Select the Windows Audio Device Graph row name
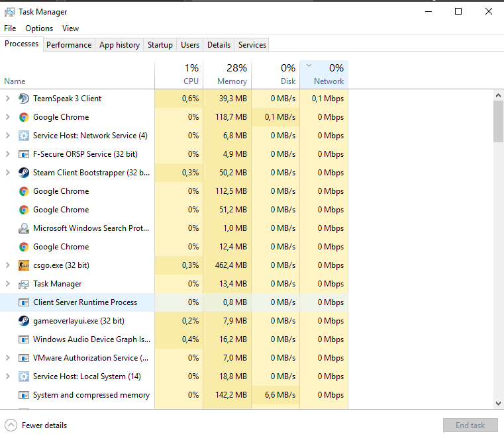 91,339
